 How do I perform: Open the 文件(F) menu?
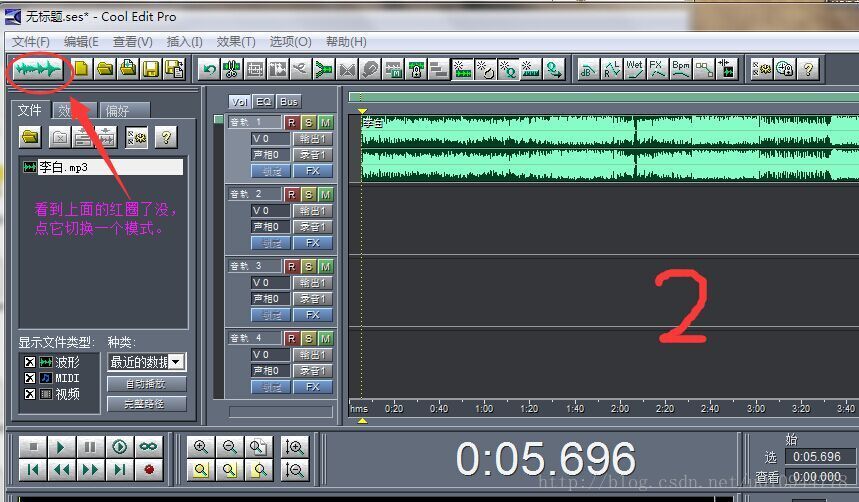click(31, 42)
